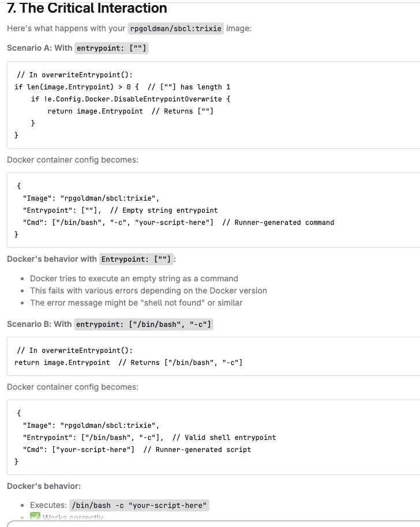This screenshot has width=420, height=527.
Task: Click the Returns ["/bin/bash", "-c"] code line
Action: [129, 362]
